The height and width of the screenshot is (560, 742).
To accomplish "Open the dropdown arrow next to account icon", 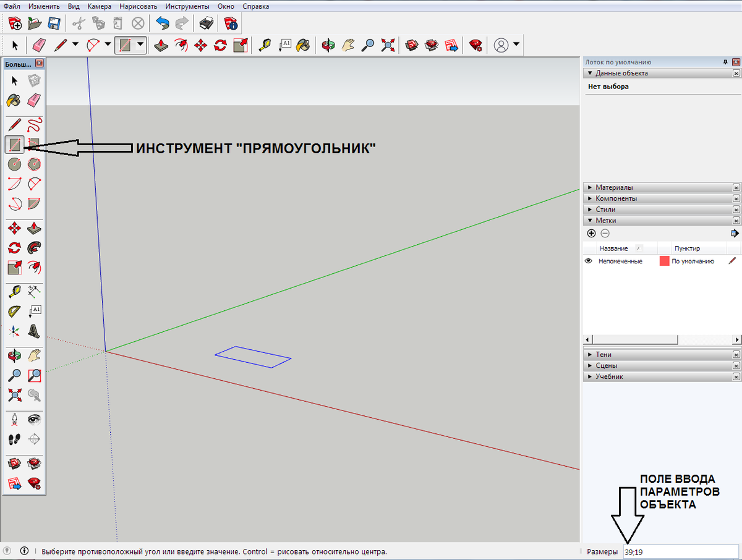I will [516, 45].
